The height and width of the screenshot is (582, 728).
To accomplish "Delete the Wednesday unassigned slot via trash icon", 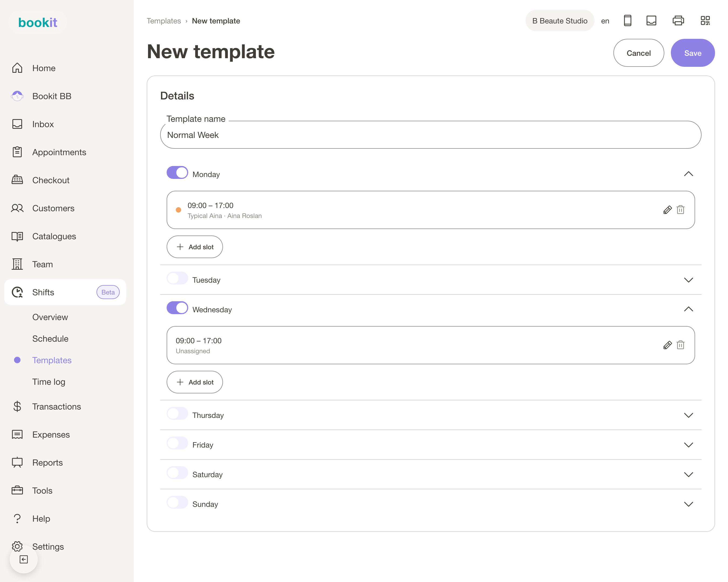I will click(680, 345).
